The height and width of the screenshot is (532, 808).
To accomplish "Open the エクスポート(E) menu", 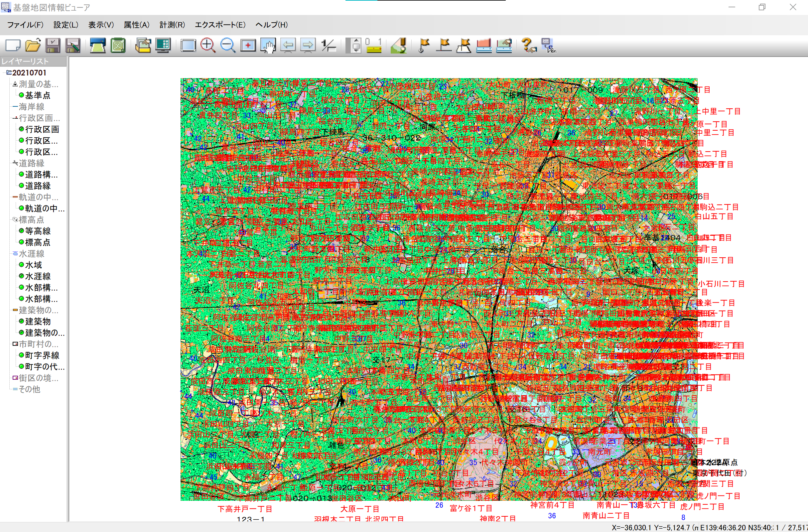I will pos(220,25).
